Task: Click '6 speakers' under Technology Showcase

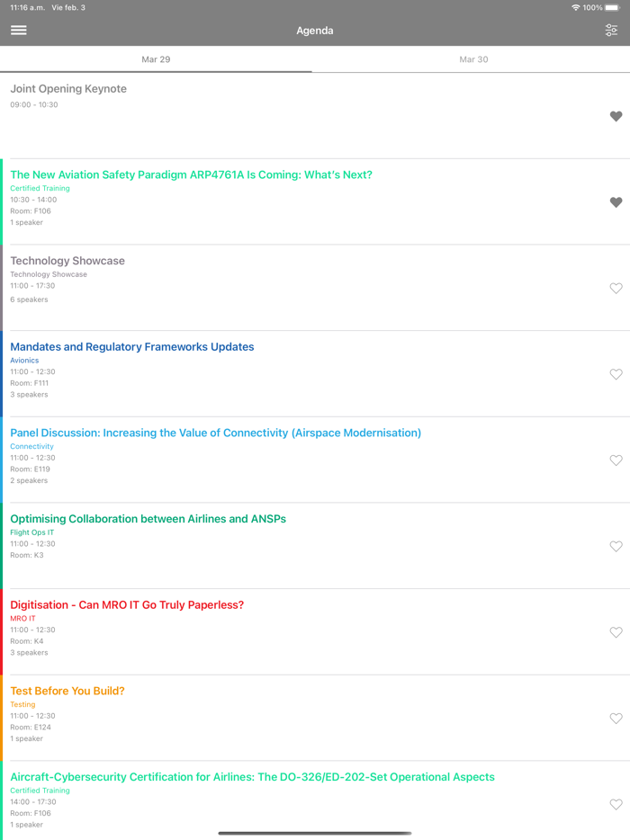Action: 29,299
